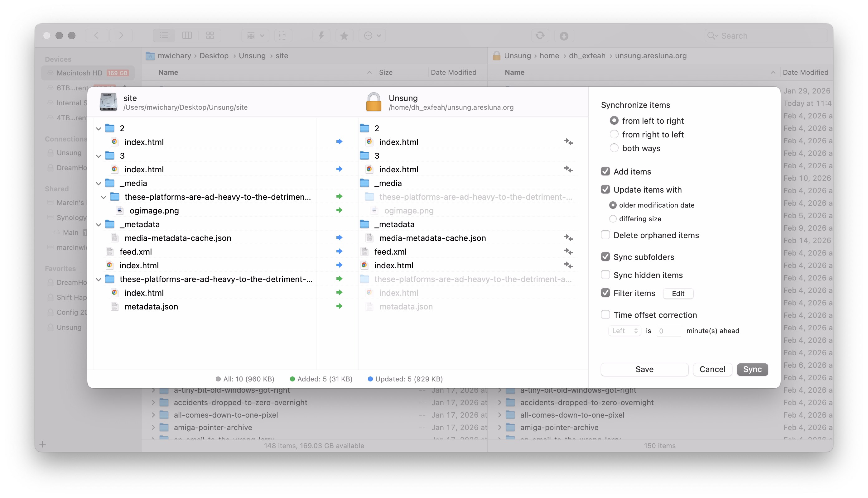The image size is (868, 498).
Task: Click dh_exfeah in the remote path bar
Action: pos(587,56)
